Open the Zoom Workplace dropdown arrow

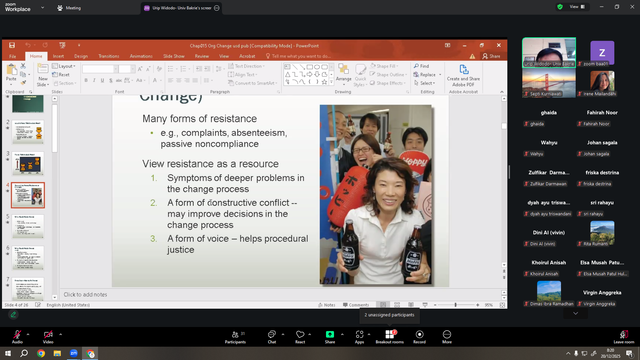tap(42, 7)
